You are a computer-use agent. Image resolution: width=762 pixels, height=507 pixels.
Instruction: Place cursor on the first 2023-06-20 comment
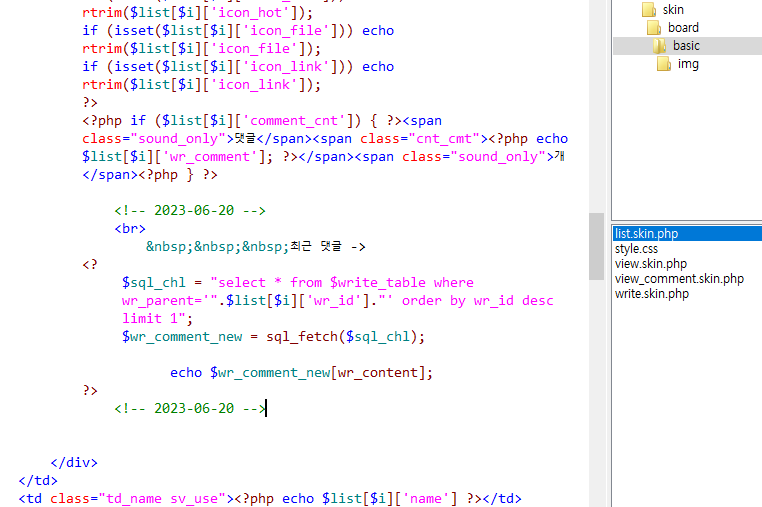(189, 211)
